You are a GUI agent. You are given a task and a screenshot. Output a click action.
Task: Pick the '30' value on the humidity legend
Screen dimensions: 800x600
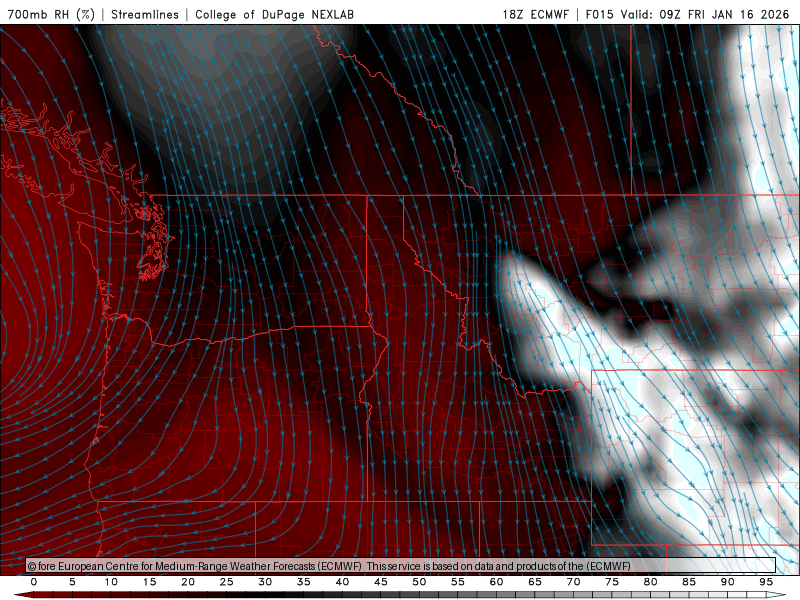tap(265, 582)
